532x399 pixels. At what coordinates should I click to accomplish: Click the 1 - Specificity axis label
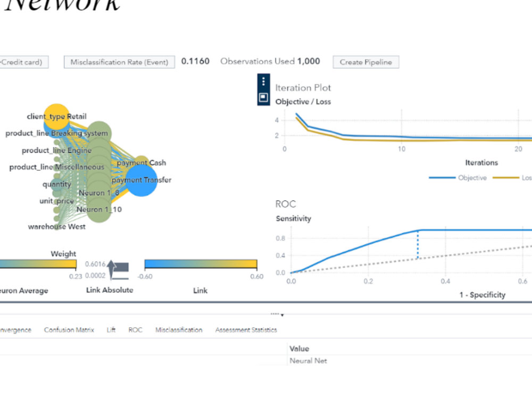point(483,295)
